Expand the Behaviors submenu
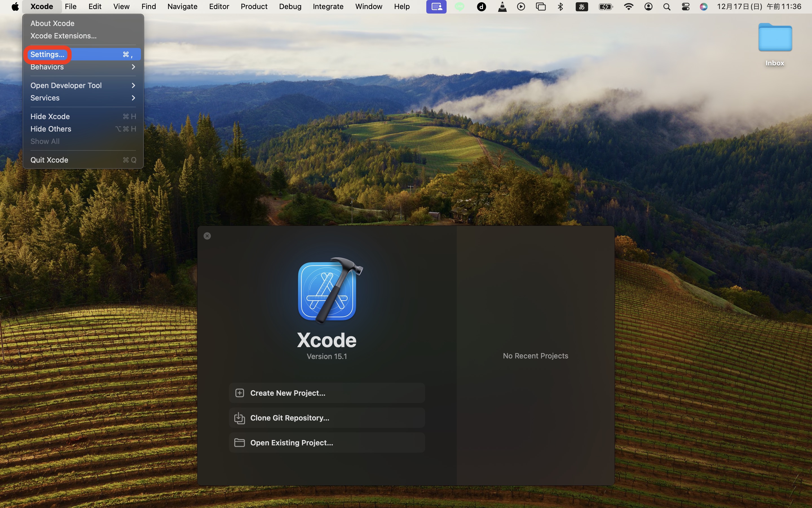This screenshot has height=508, width=812. click(x=83, y=67)
